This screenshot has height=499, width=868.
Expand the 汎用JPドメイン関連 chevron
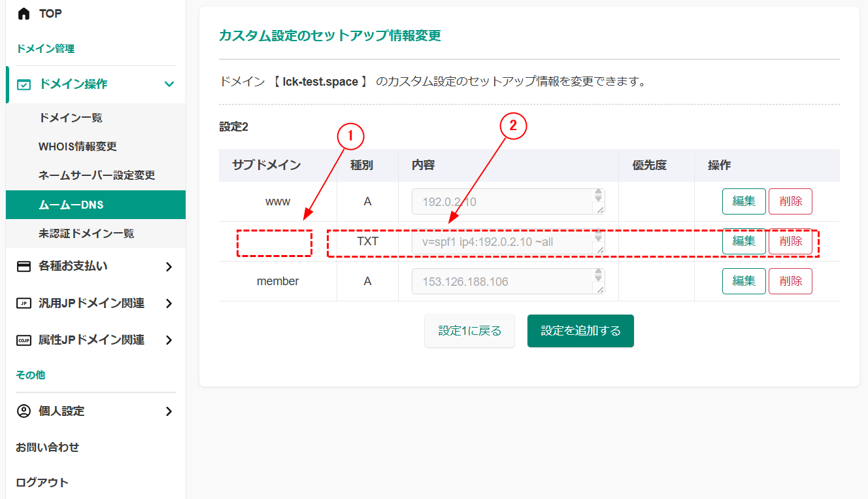pyautogui.click(x=169, y=303)
